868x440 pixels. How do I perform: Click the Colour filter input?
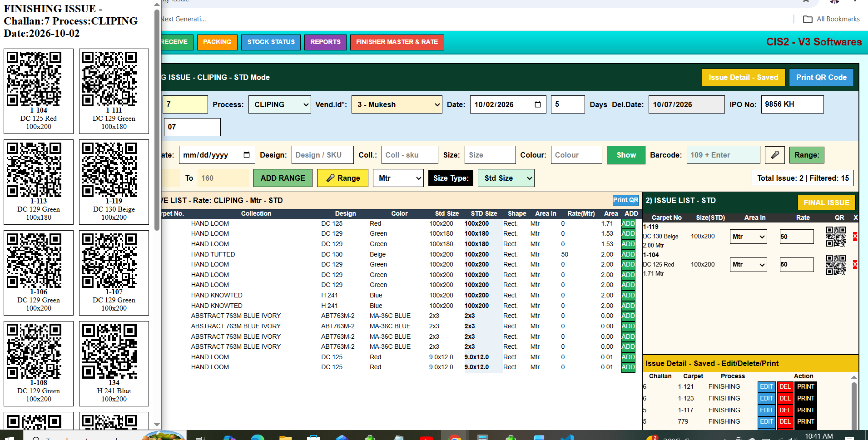tap(576, 155)
